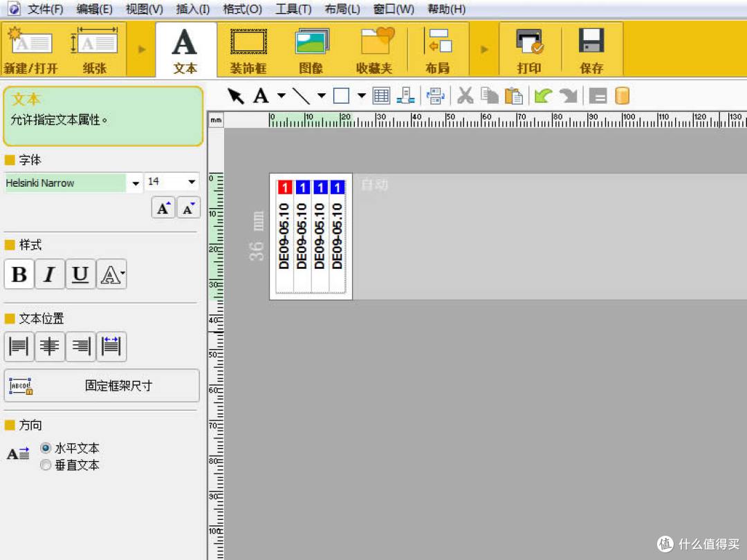This screenshot has width=747, height=560.
Task: Select the arrow pointer tool
Action: click(235, 95)
